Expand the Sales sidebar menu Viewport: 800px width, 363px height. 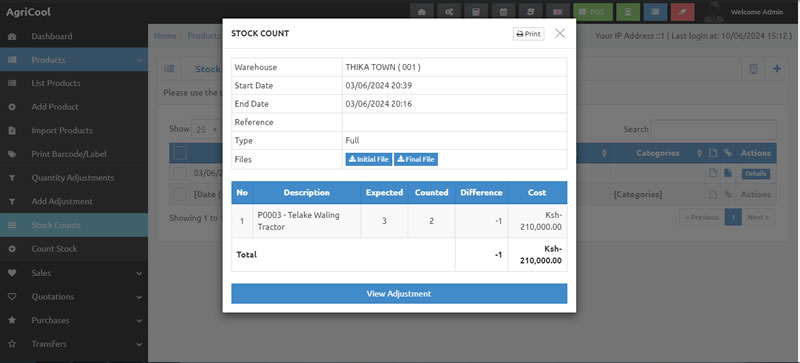click(74, 273)
